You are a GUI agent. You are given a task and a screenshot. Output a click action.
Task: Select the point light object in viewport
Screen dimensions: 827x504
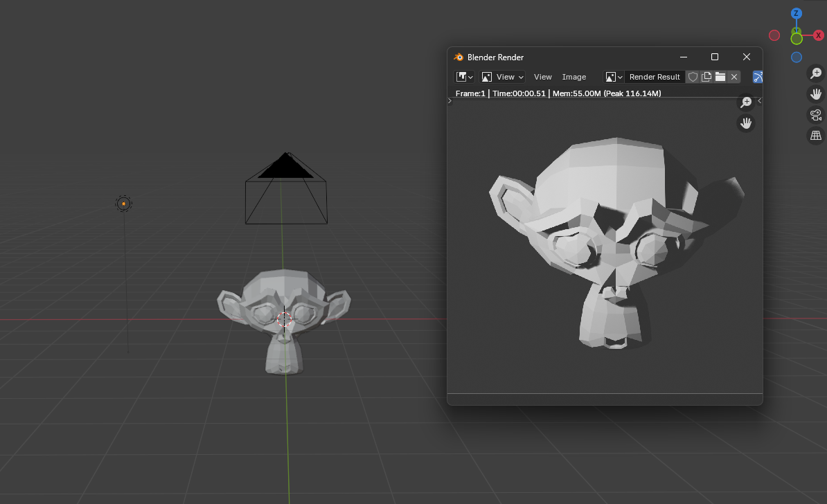point(123,204)
